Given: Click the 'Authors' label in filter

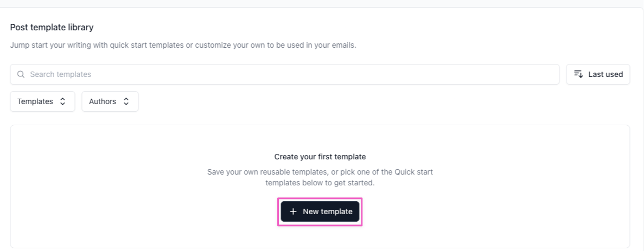Looking at the screenshot, I should pyautogui.click(x=102, y=101).
